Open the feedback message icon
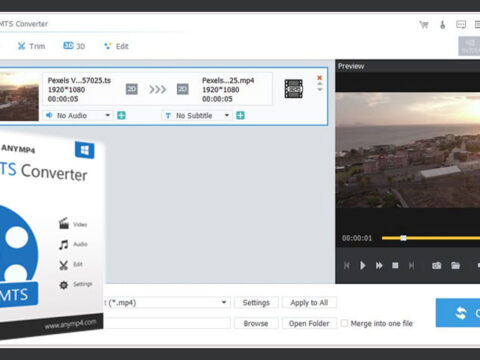Screen dimensions: 480x360 [461, 24]
